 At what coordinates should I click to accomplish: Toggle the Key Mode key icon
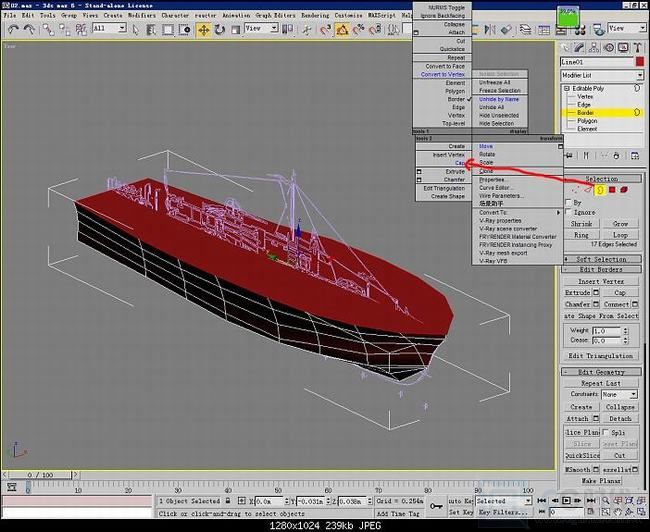436,506
